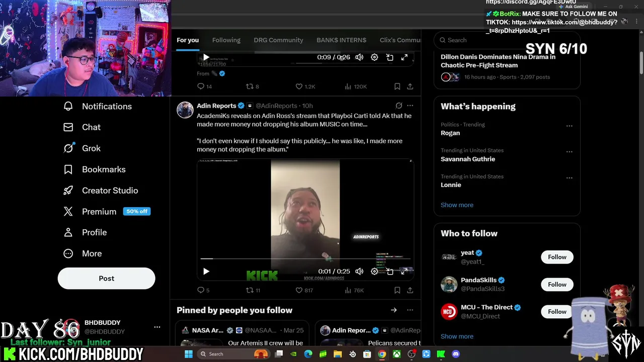The width and height of the screenshot is (644, 362).
Task: Follow yeat
Action: (557, 257)
